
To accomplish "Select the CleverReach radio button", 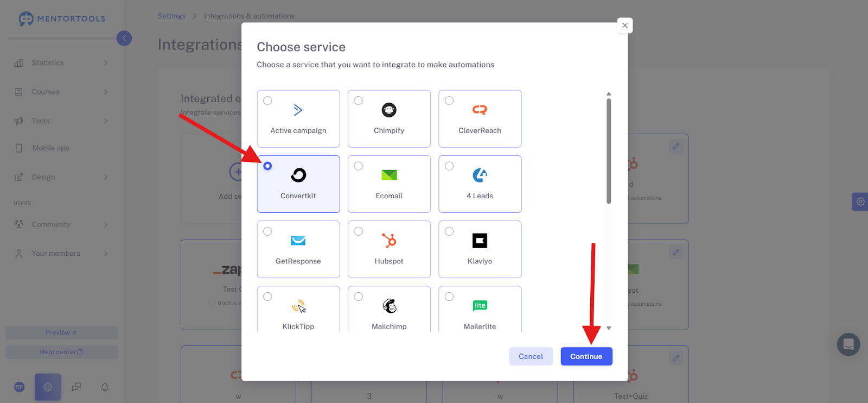I will 449,100.
